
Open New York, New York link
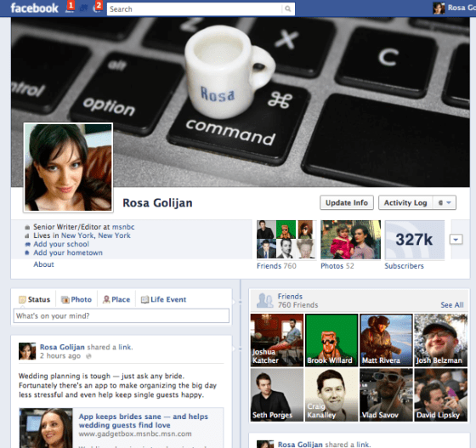point(96,235)
